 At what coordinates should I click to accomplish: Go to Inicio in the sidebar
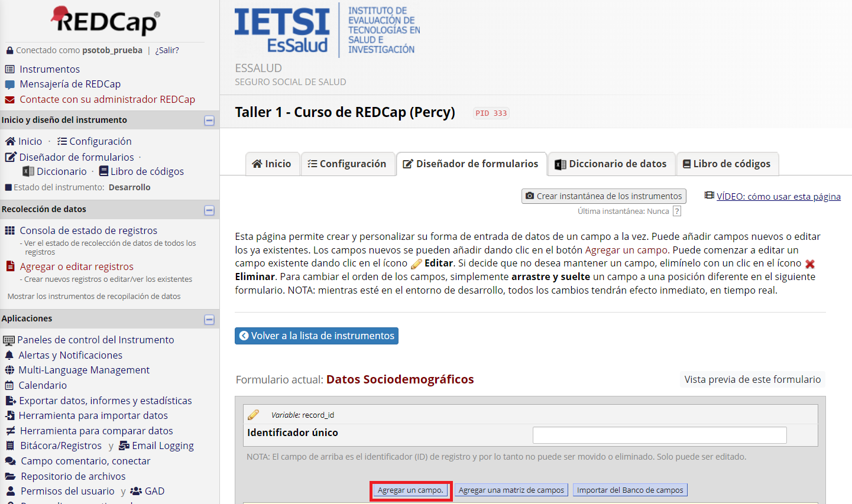point(30,141)
